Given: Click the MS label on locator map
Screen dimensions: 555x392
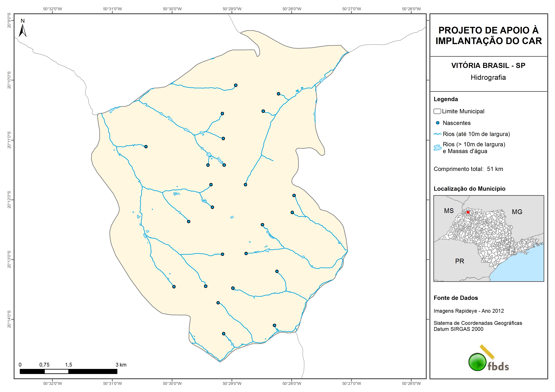Looking at the screenshot, I should tap(449, 211).
